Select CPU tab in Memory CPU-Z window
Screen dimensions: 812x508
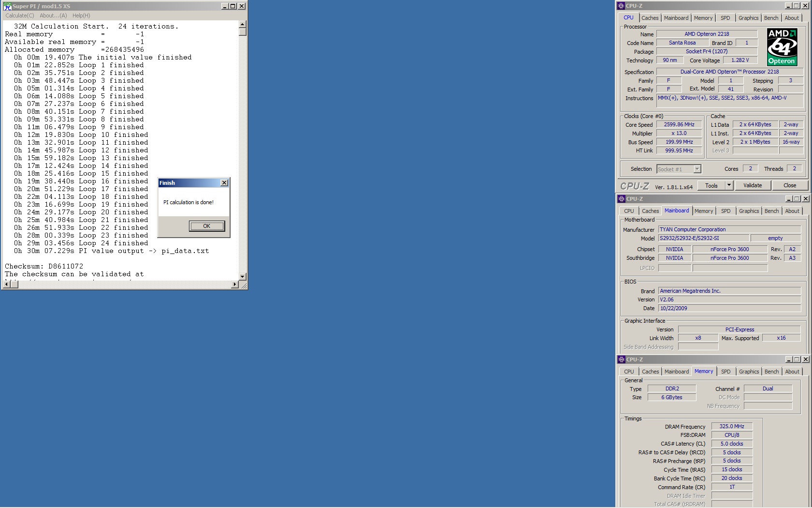[629, 372]
